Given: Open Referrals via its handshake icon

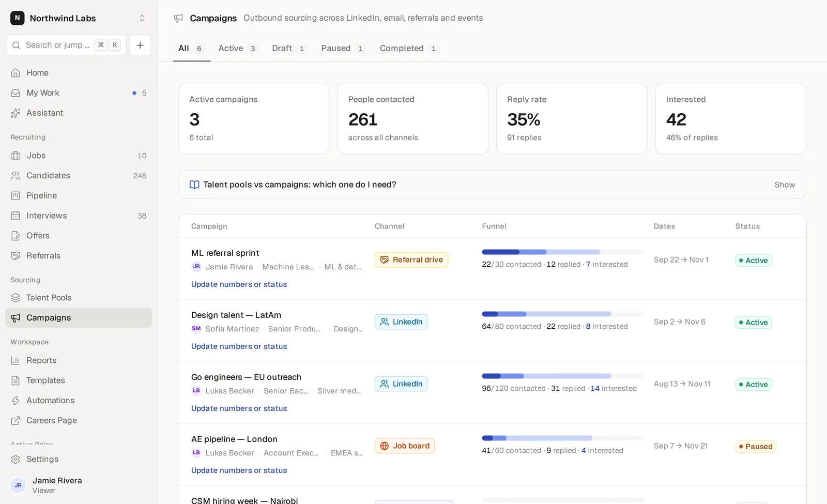Looking at the screenshot, I should click(x=16, y=256).
